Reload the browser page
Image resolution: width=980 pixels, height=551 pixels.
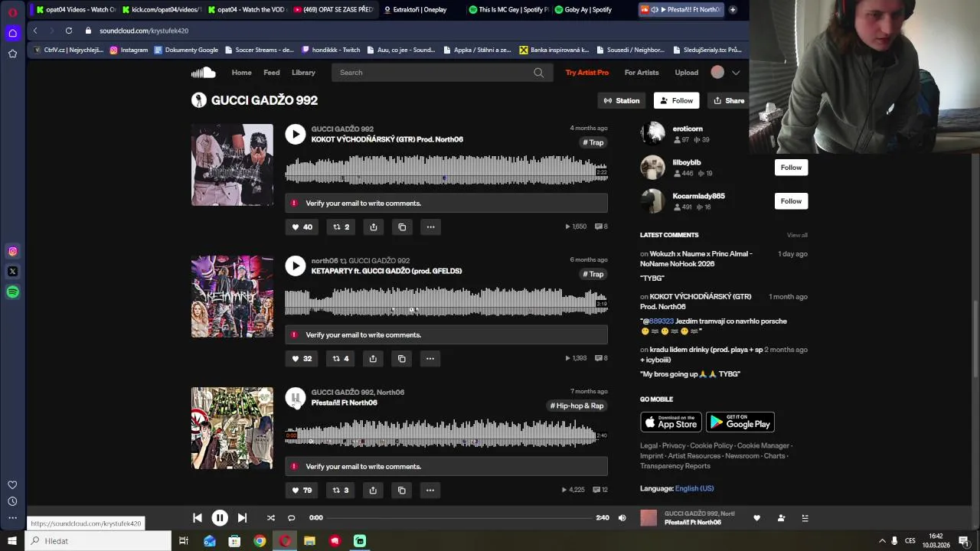pos(69,31)
